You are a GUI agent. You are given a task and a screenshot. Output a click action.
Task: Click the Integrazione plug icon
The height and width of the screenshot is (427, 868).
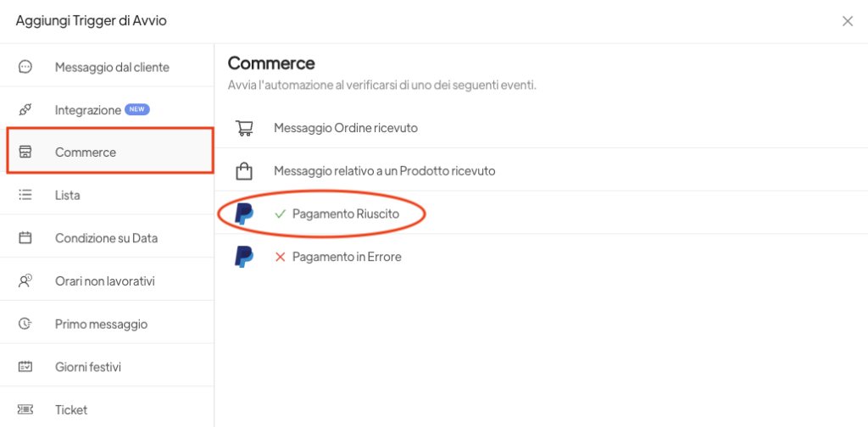[x=25, y=109]
